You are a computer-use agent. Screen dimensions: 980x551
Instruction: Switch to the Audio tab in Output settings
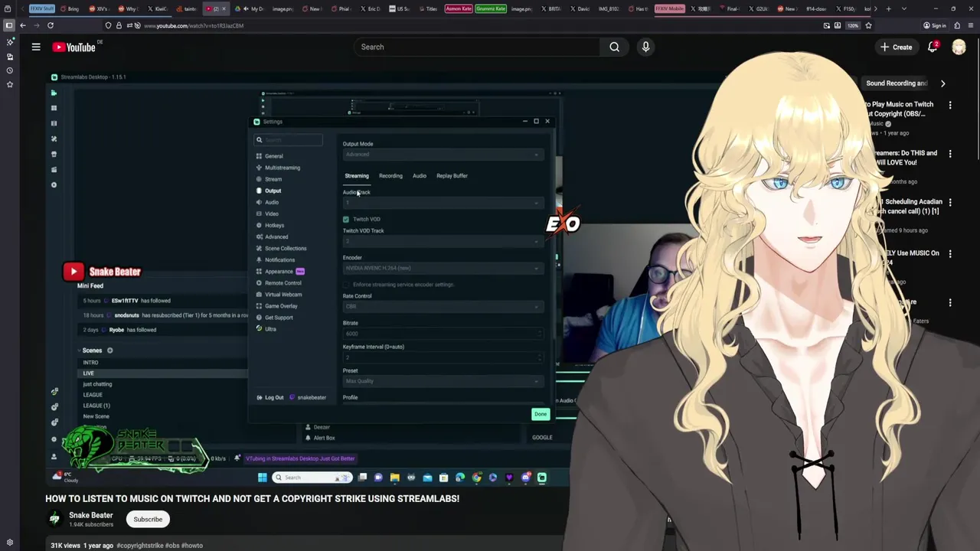pos(420,176)
